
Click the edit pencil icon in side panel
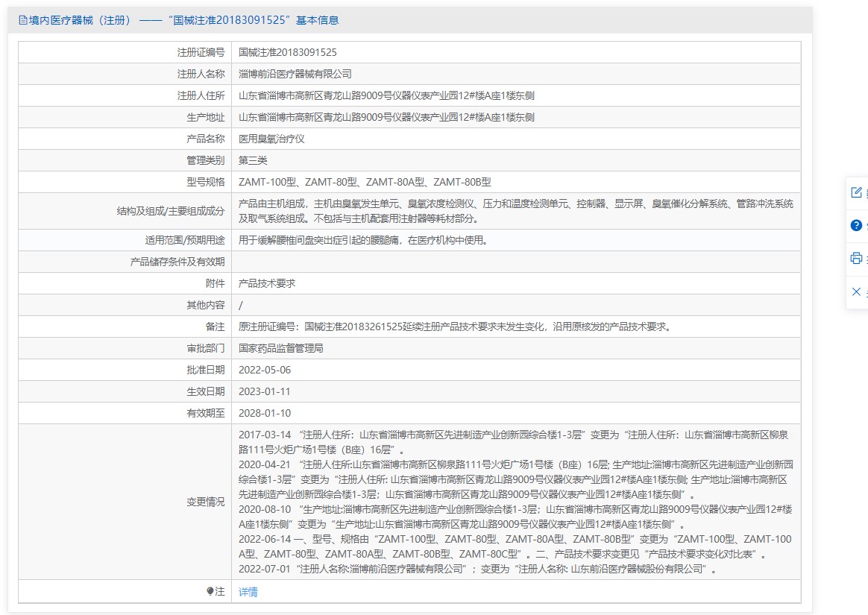(856, 192)
